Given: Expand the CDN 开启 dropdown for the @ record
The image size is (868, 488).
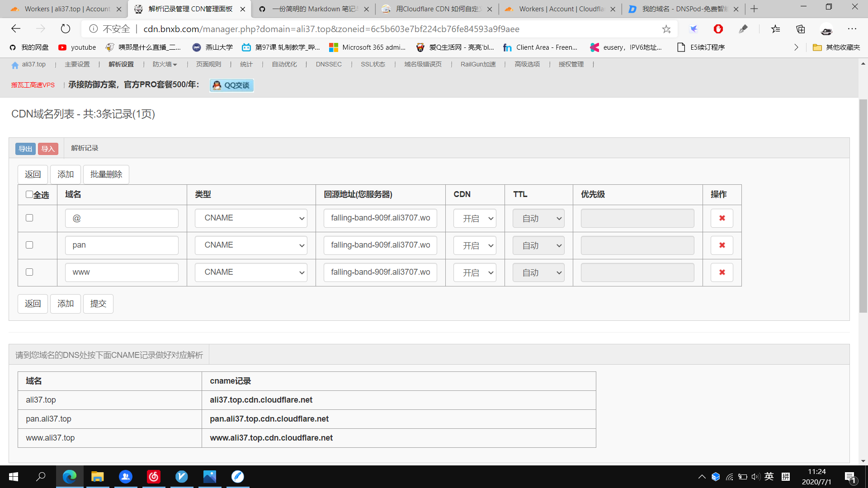Looking at the screenshot, I should point(475,218).
